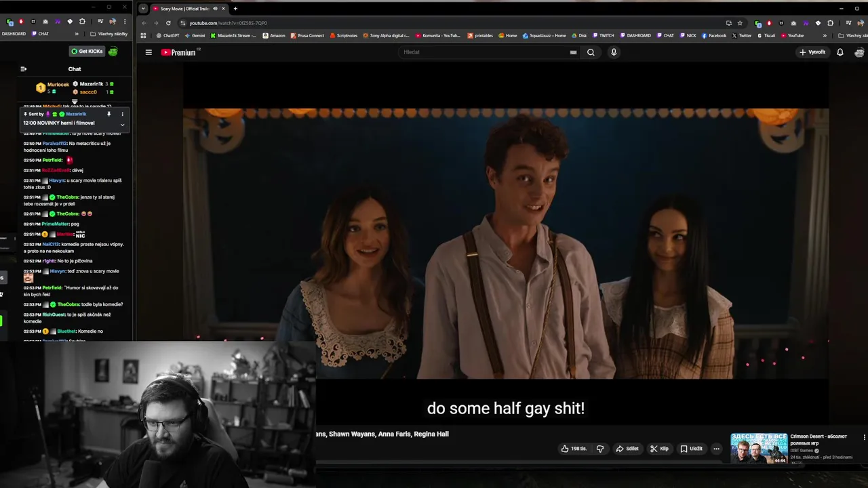Open the on-screen keyboard icon in search box

coord(573,52)
